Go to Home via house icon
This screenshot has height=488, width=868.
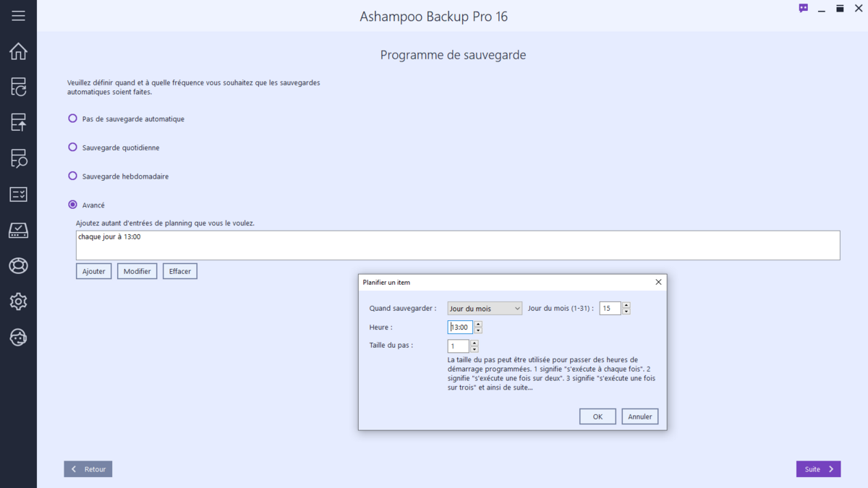[18, 51]
